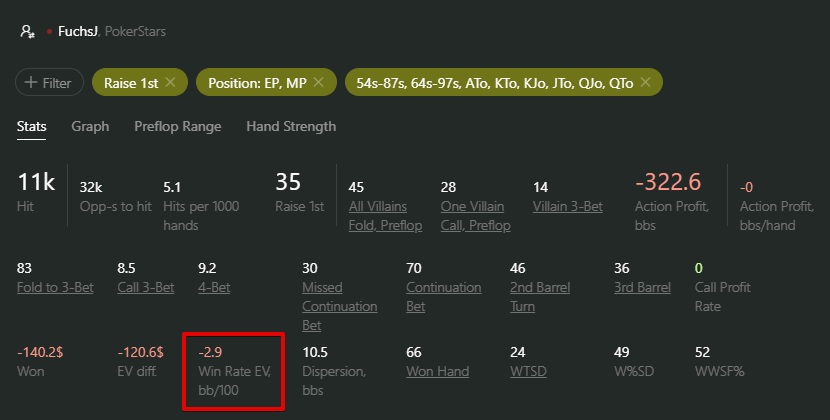Remove the Position: EP, MP filter

pos(318,82)
